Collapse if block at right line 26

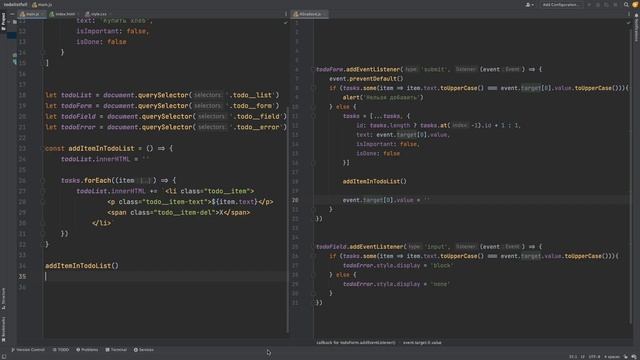[313, 256]
